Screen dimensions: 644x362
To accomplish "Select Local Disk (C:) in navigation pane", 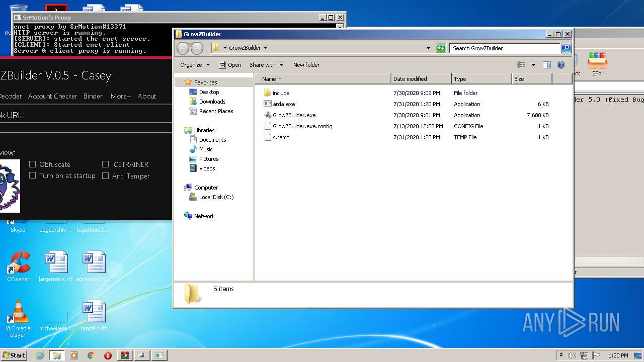I will 211,197.
